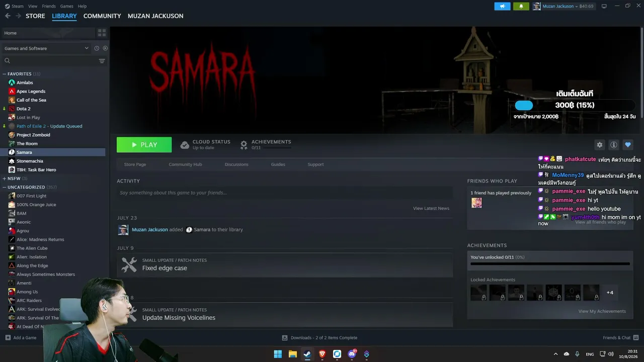The image size is (644, 362).
Task: Collapse the FAVORITES category
Action: pyautogui.click(x=4, y=74)
